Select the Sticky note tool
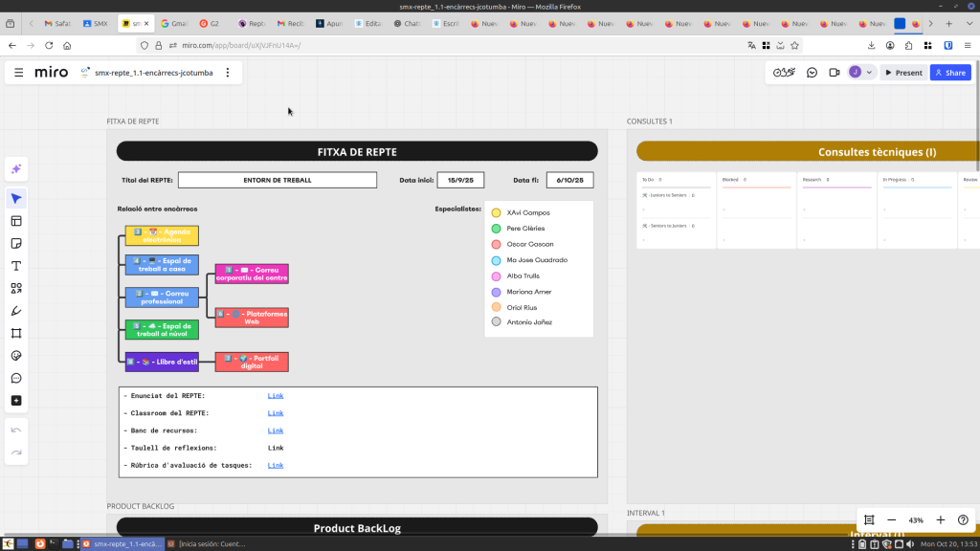Image resolution: width=980 pixels, height=551 pixels. point(16,243)
